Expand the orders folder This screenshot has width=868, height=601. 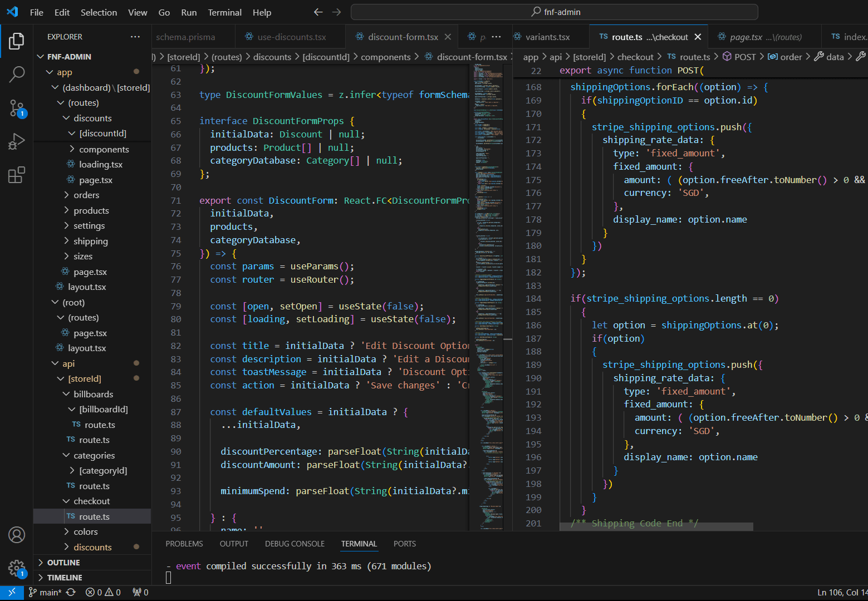[87, 195]
